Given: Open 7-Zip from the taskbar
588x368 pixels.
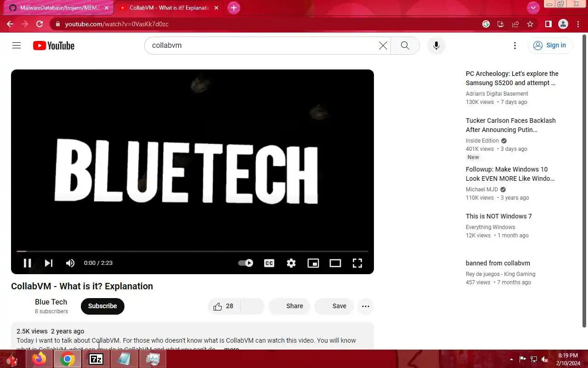Looking at the screenshot, I should [96, 359].
